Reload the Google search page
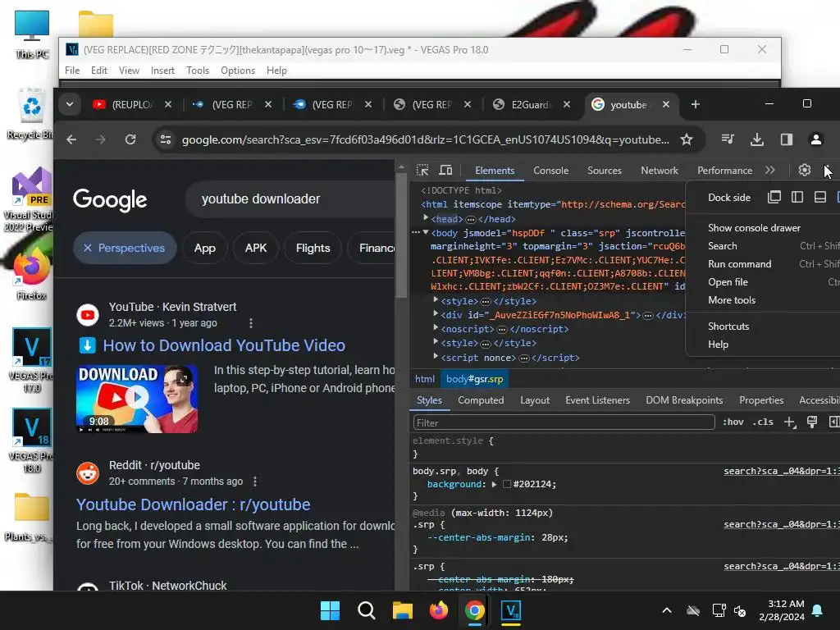Screen dimensions: 840x630 (x=130, y=139)
